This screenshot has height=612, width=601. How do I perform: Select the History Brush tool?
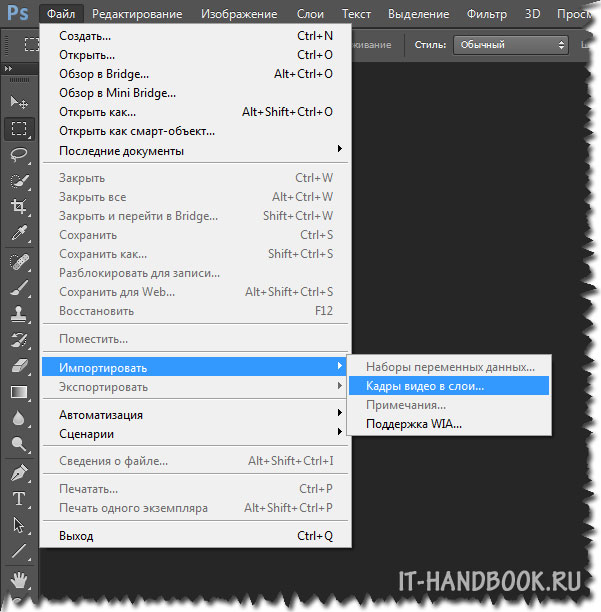point(19,340)
